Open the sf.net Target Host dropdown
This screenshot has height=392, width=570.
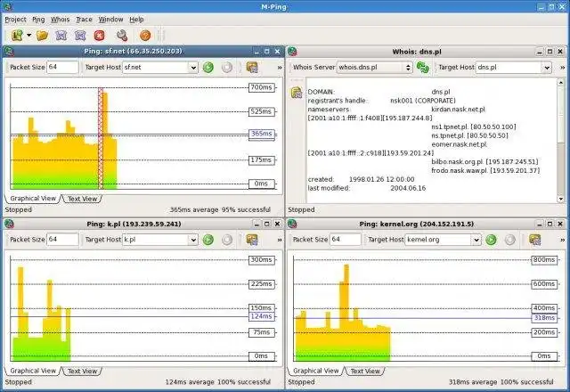pyautogui.click(x=193, y=68)
